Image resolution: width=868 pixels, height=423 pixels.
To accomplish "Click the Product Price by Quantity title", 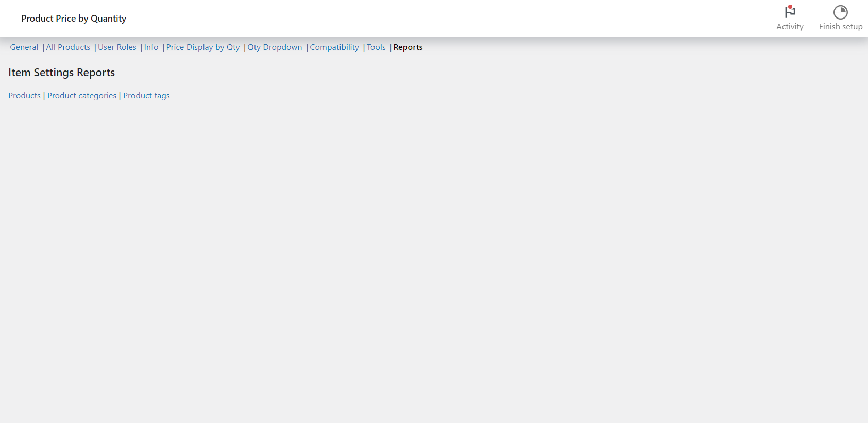I will [x=74, y=19].
